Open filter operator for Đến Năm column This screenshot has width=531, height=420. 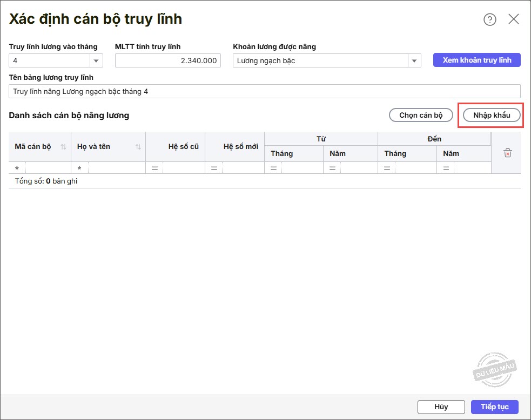point(446,168)
